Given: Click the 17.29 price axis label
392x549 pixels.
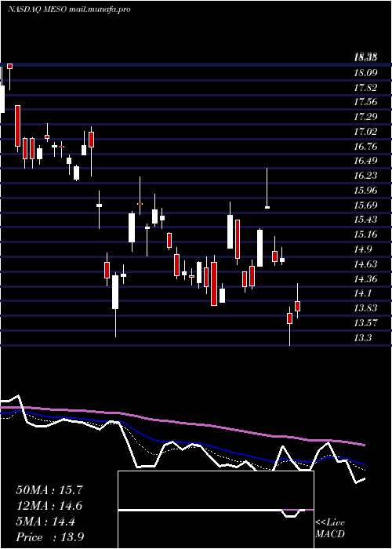Looking at the screenshot, I should click(x=366, y=117).
